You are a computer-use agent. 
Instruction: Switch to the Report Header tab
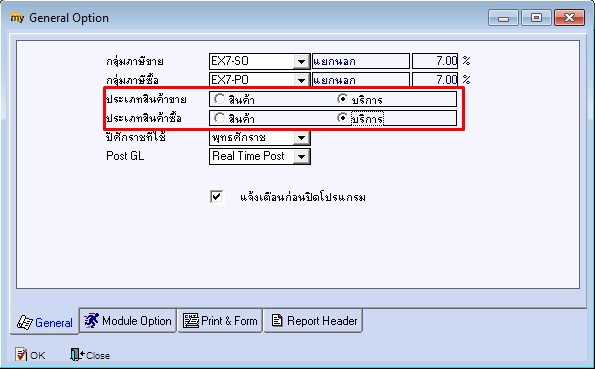[313, 321]
